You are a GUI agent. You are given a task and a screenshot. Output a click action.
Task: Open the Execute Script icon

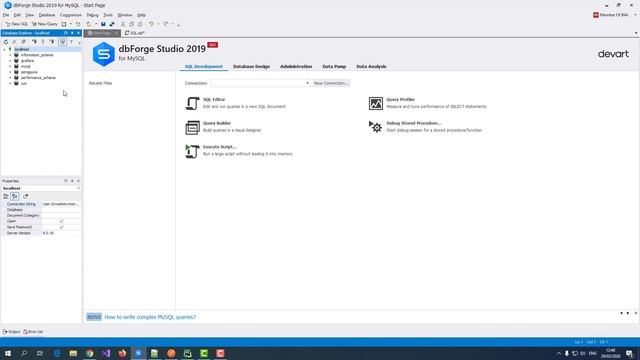point(192,151)
